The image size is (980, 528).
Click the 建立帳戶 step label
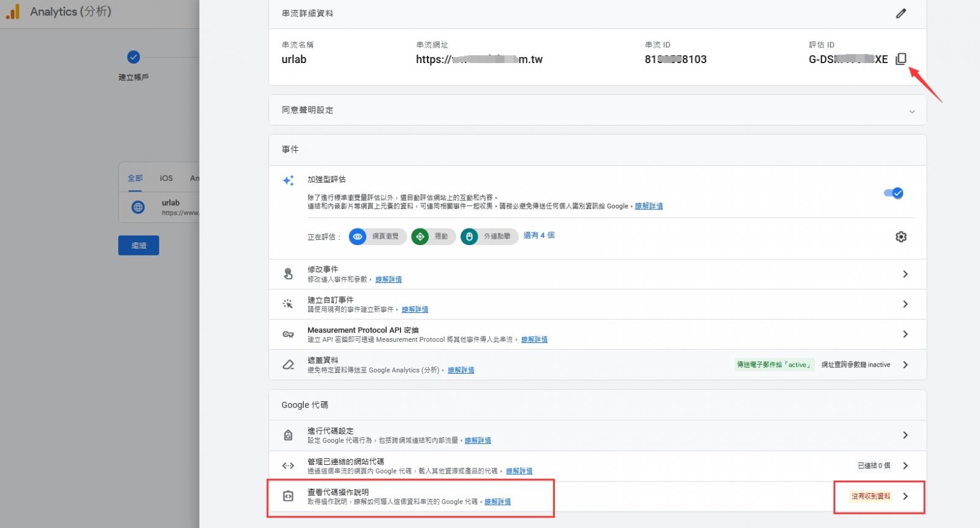134,77
